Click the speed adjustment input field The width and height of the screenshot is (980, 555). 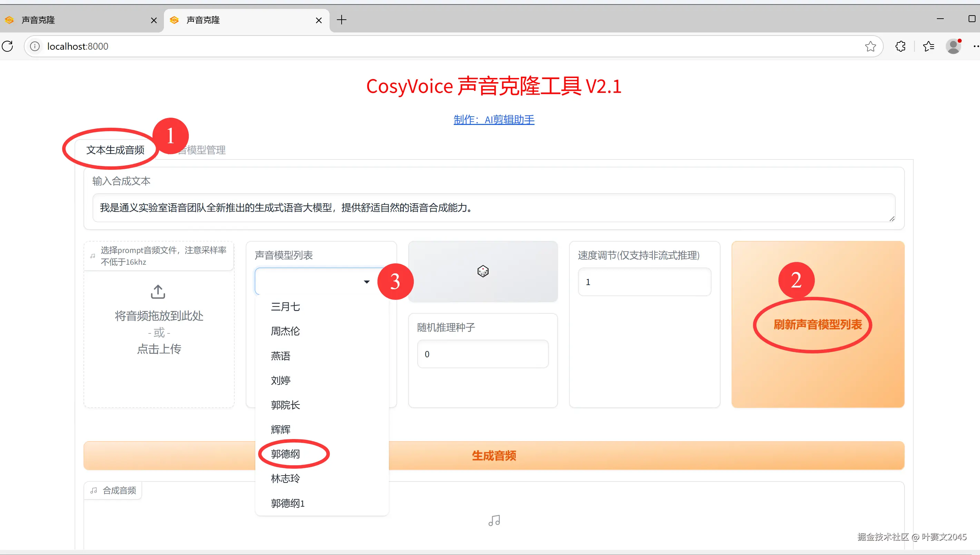pyautogui.click(x=644, y=282)
